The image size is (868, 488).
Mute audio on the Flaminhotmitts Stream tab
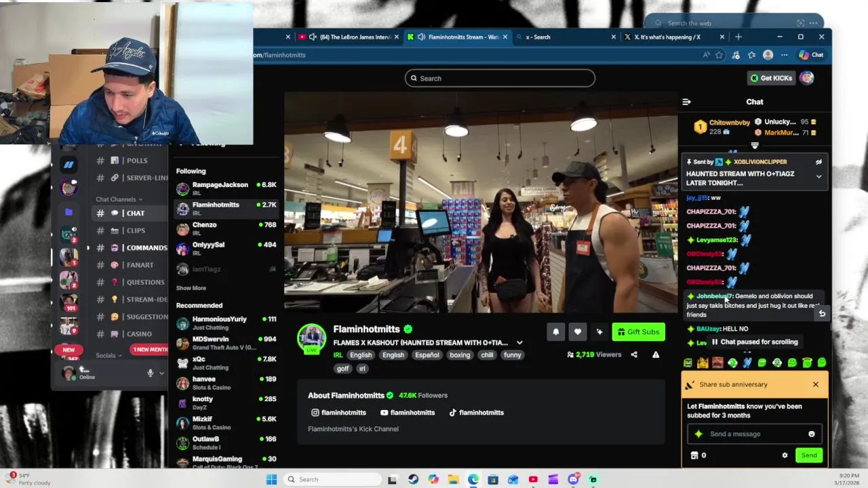[x=422, y=37]
